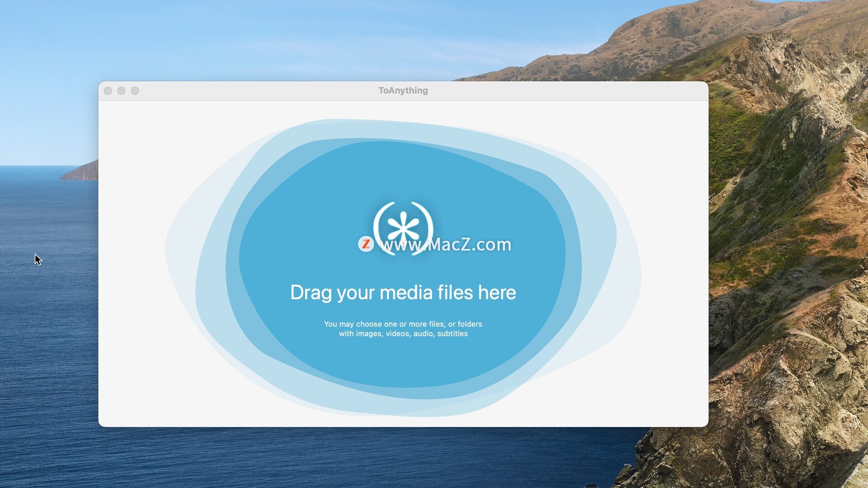Click the ToAnything window title
This screenshot has height=488, width=868.
pyautogui.click(x=403, y=90)
